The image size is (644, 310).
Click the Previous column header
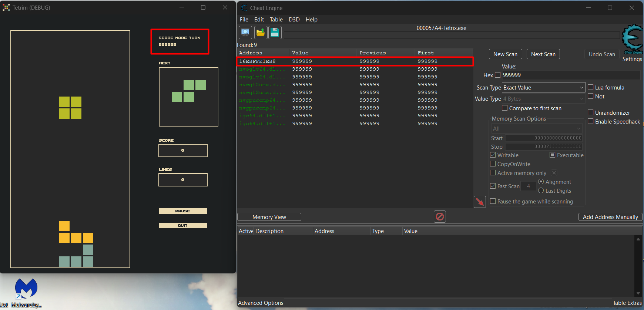(x=386, y=53)
